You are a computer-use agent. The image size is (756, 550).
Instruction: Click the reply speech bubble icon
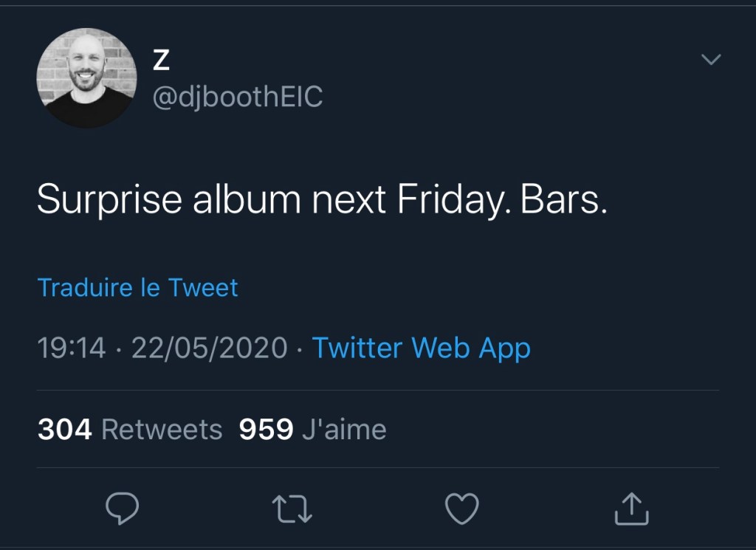[x=123, y=509]
